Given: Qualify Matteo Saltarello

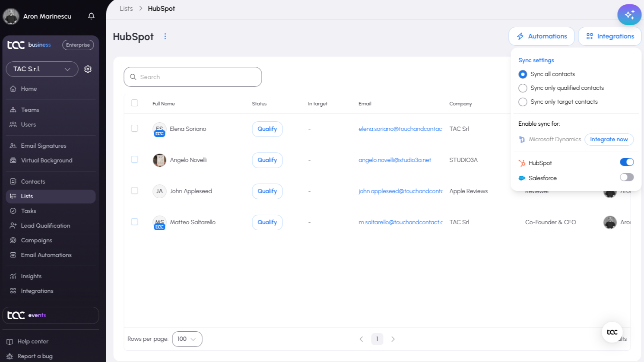Looking at the screenshot, I should tap(267, 222).
